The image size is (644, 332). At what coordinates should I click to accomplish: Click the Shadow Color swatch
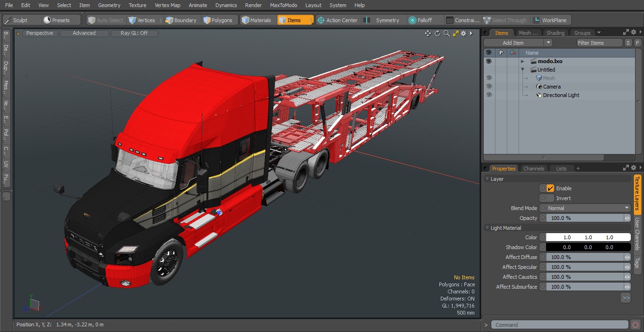click(x=588, y=247)
